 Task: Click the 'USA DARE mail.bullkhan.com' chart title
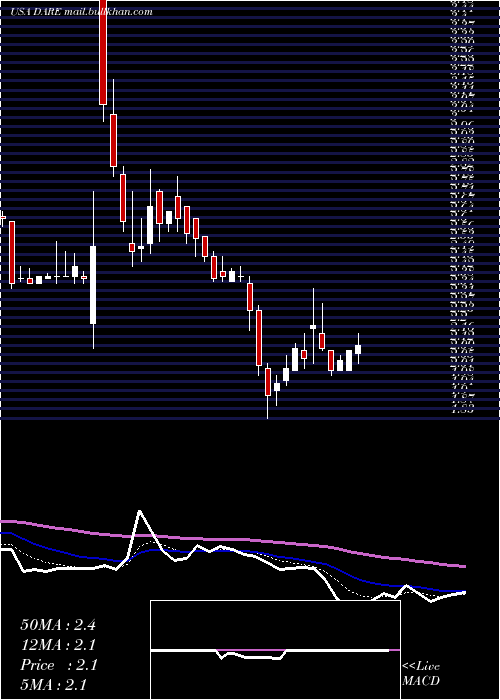pos(81,12)
